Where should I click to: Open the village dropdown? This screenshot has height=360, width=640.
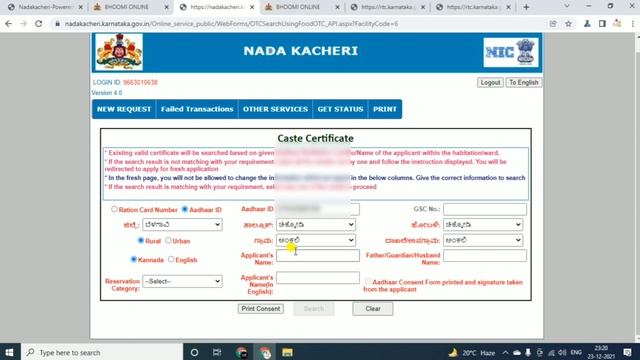[316, 240]
